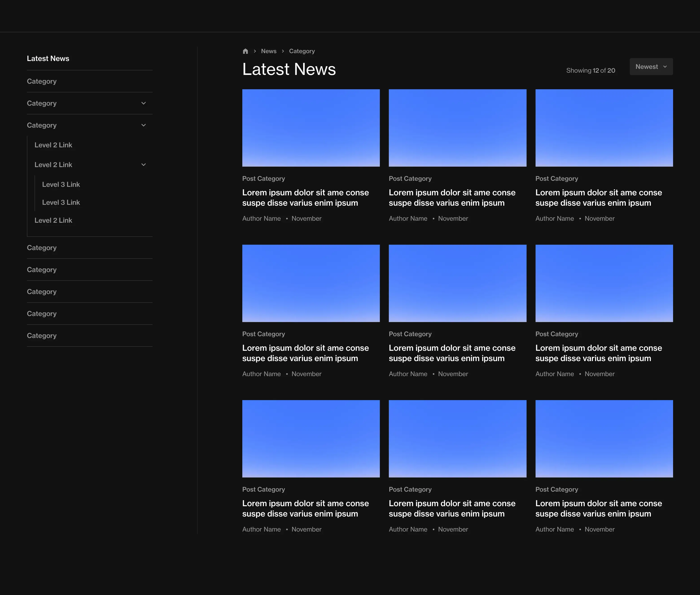Open the second Level 3 Link
700x595 pixels.
[x=61, y=202]
